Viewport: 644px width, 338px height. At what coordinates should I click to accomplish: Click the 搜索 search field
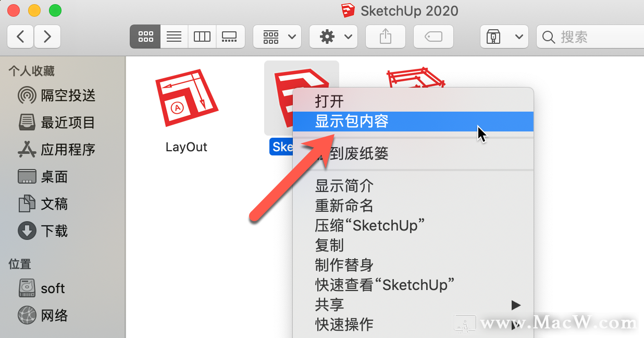[590, 37]
